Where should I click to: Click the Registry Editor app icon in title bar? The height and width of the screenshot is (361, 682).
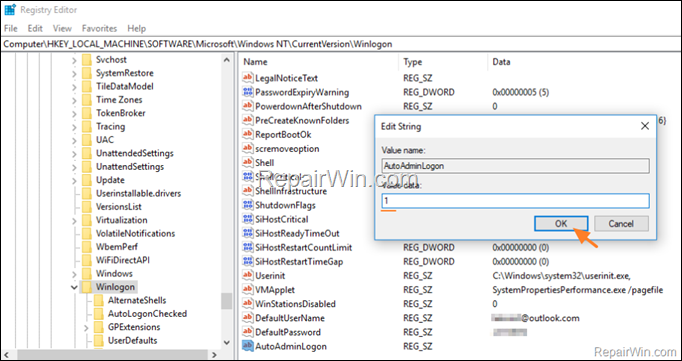pos(10,9)
